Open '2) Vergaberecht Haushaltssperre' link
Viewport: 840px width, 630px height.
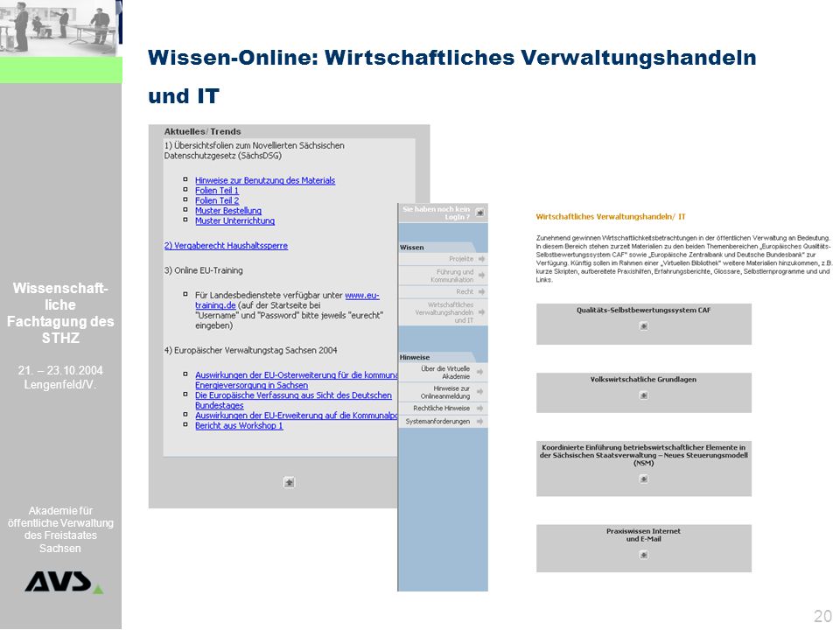pyautogui.click(x=226, y=246)
